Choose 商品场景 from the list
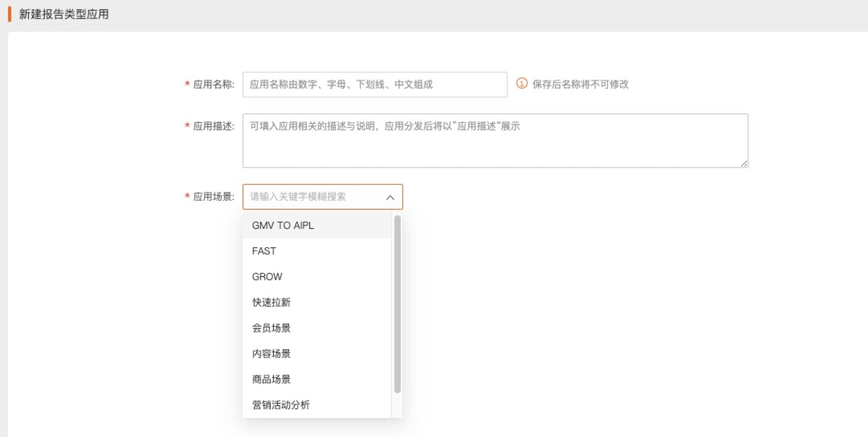Image resolution: width=868 pixels, height=437 pixels. coord(317,379)
